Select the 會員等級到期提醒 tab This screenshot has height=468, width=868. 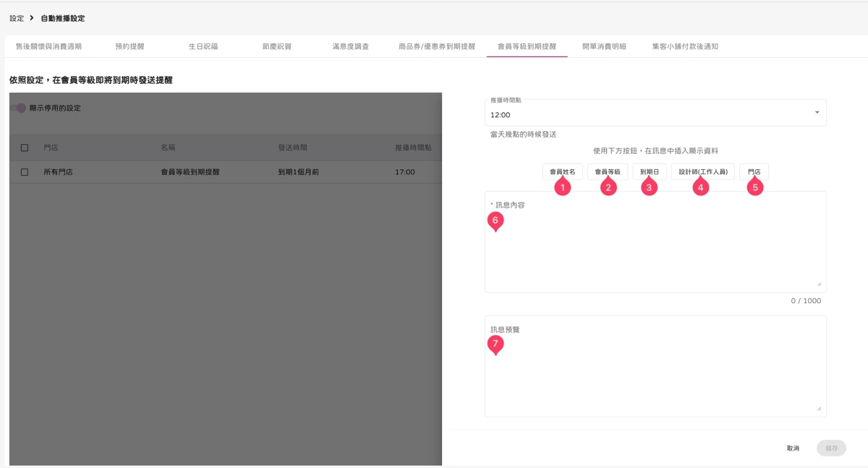[527, 46]
